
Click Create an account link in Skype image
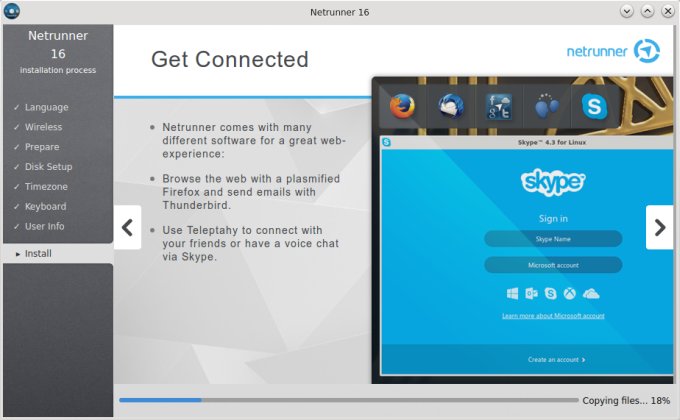[x=556, y=360]
